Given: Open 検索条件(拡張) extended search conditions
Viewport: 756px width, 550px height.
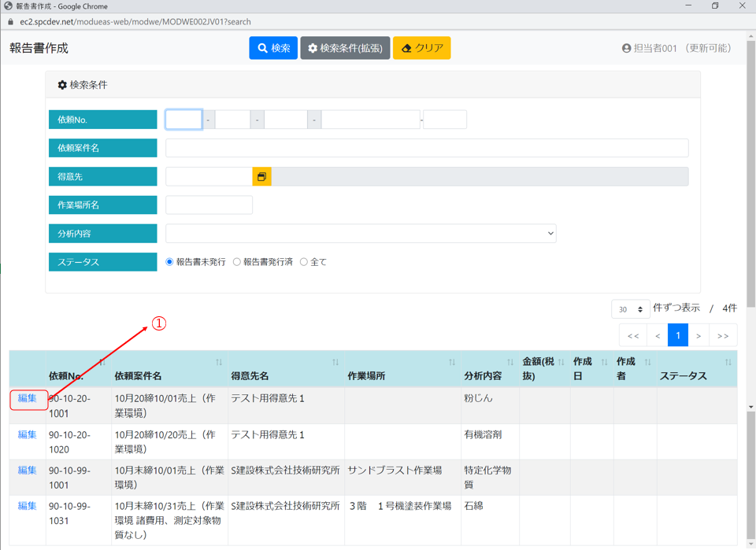Looking at the screenshot, I should coord(345,48).
